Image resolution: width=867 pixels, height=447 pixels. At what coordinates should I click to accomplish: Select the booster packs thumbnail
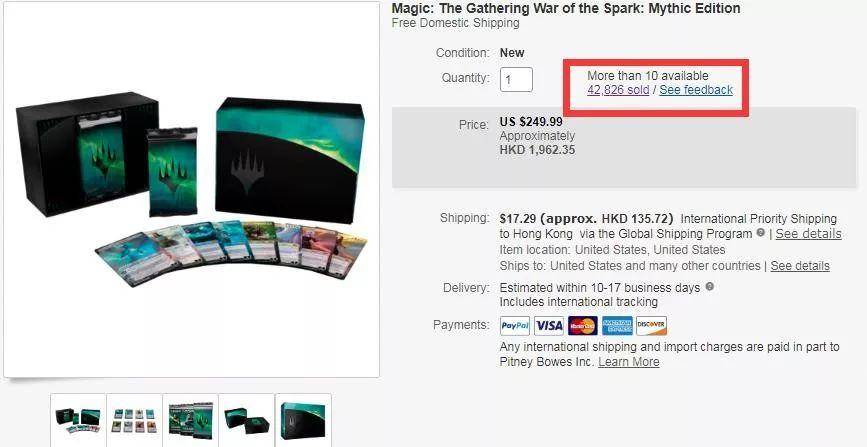tap(191, 420)
